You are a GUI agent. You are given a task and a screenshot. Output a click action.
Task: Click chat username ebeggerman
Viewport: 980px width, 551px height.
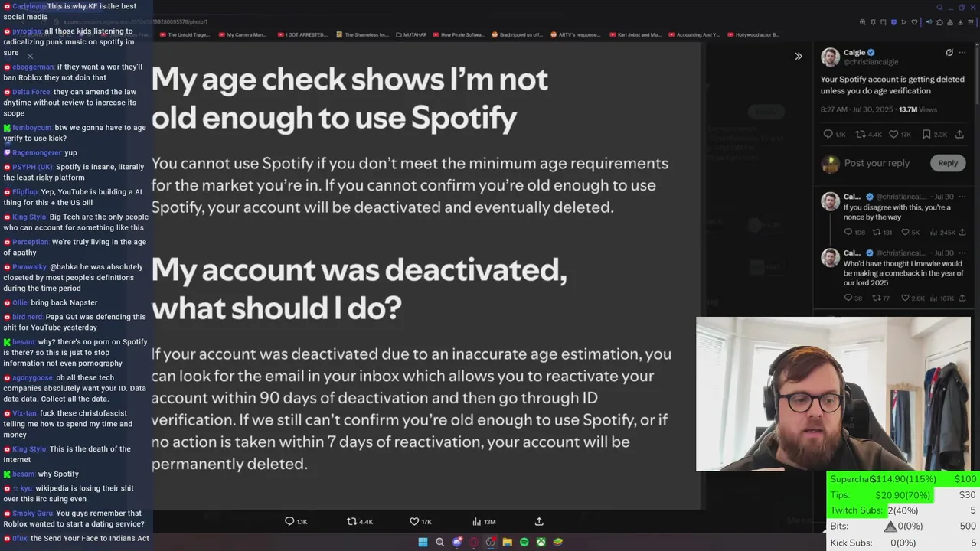[x=33, y=67]
